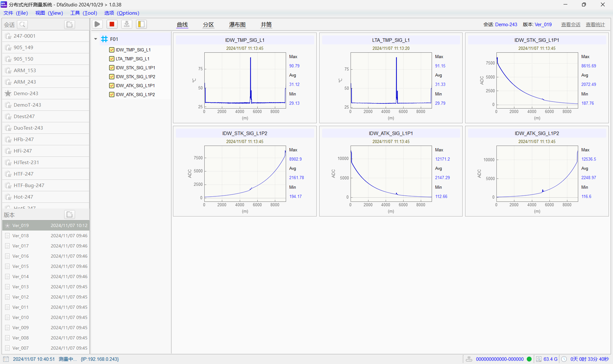Select the DuoTest-243 session
Viewport: 613px width, 364px height.
(x=46, y=128)
